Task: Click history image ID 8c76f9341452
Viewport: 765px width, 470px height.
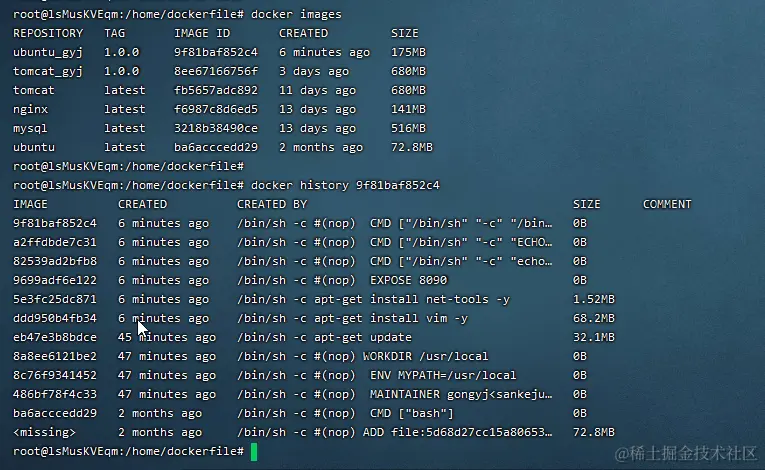Action: [55, 375]
